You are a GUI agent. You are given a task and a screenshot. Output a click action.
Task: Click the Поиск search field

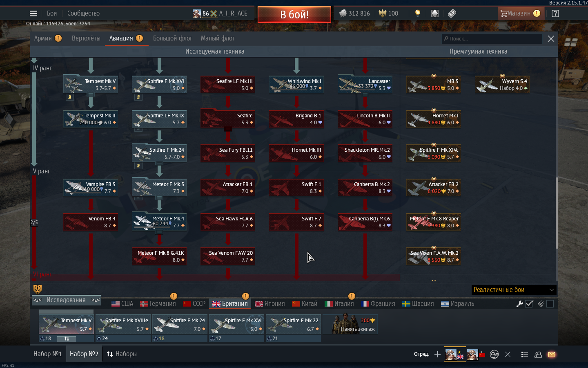tap(492, 39)
